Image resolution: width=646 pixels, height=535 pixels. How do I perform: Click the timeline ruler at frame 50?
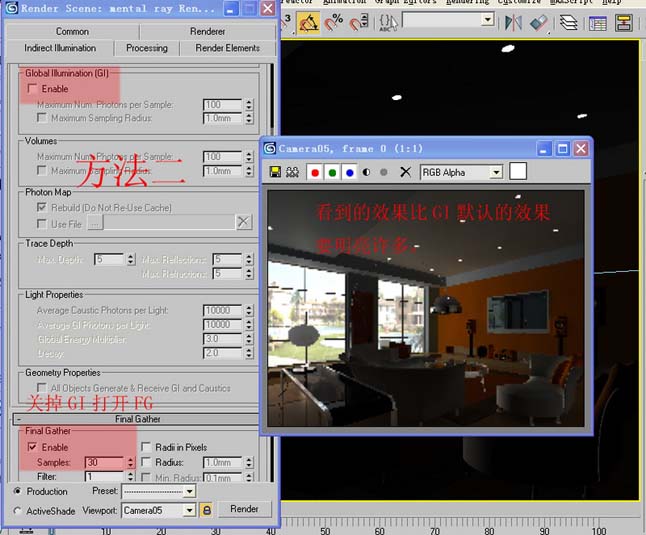(325, 529)
